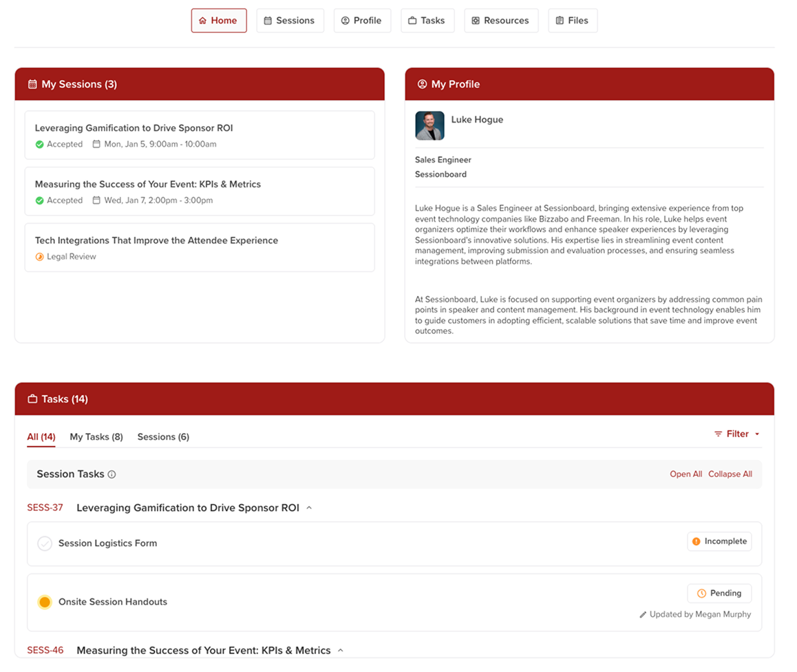Switch to the My Tasks tab

(96, 437)
